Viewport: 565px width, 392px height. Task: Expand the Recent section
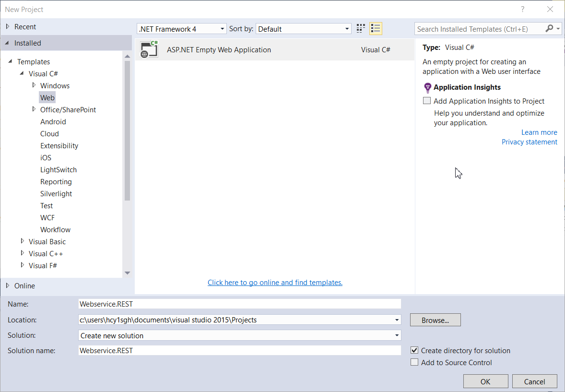tap(8, 26)
